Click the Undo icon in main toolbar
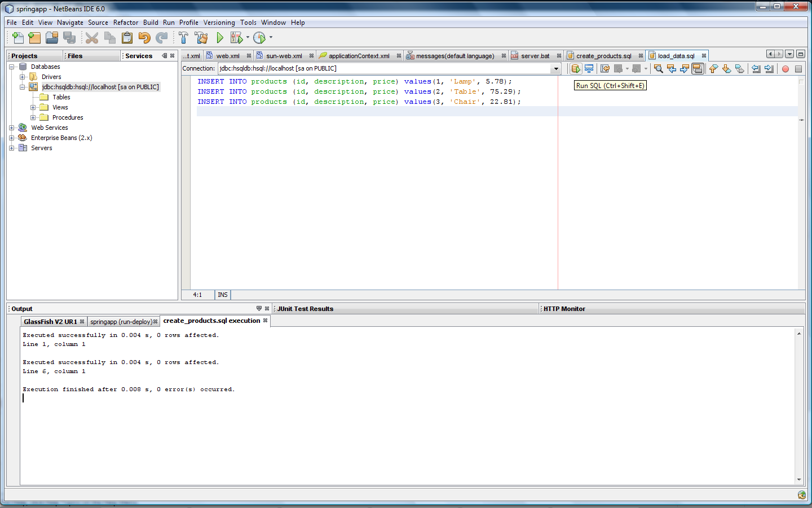 click(x=144, y=38)
